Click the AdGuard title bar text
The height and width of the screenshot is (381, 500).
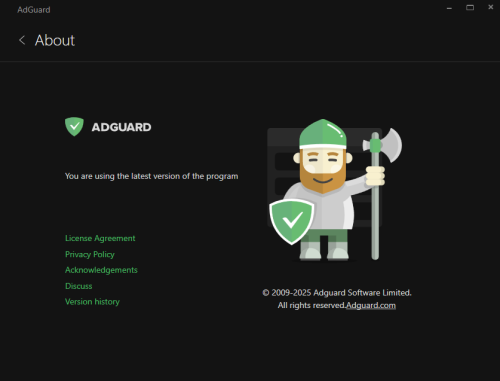click(34, 10)
